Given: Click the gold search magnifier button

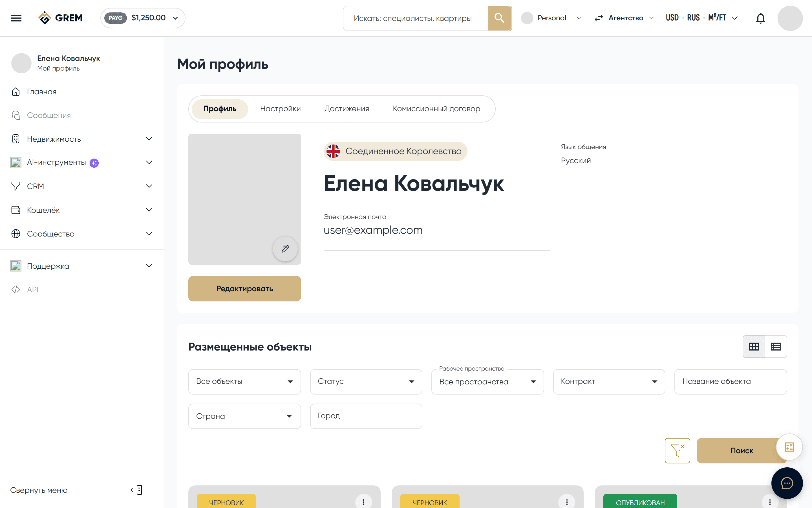Looking at the screenshot, I should [x=499, y=18].
